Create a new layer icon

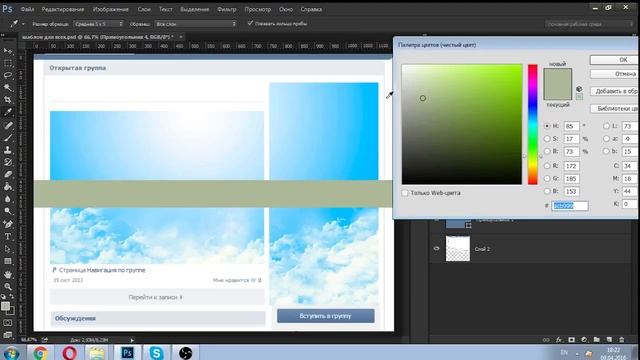pyautogui.click(x=609, y=340)
